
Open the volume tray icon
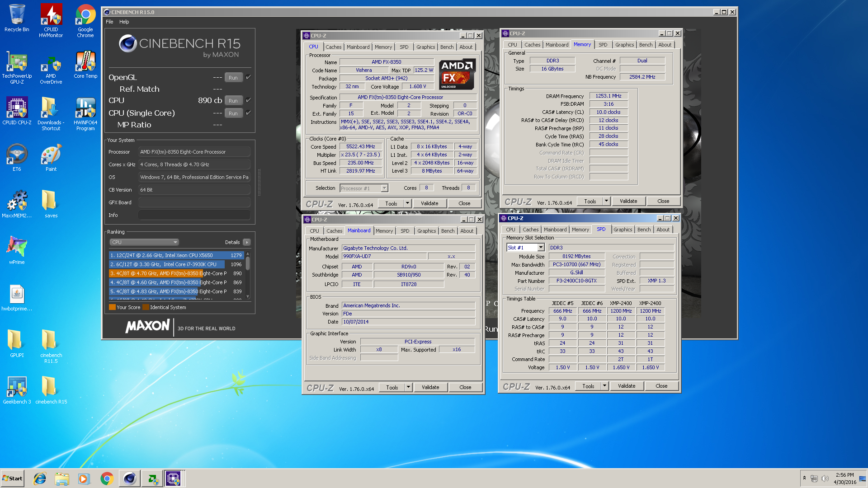point(825,478)
